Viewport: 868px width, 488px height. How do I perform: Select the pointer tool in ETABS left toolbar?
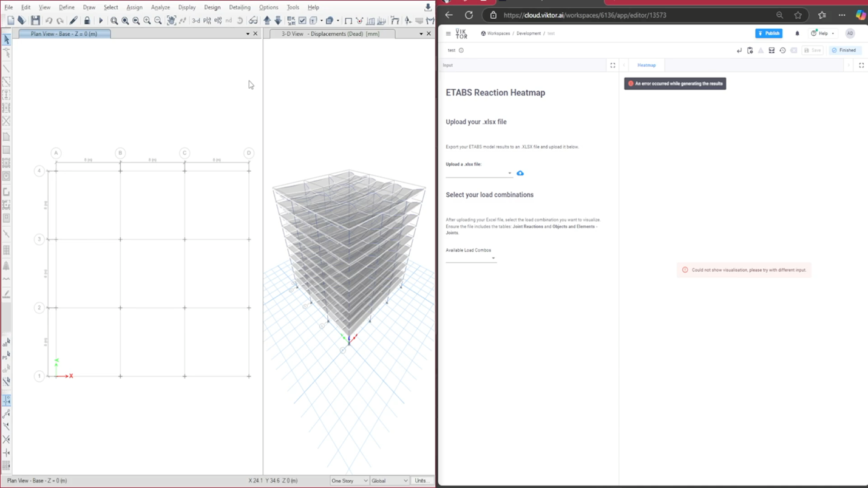click(x=7, y=40)
